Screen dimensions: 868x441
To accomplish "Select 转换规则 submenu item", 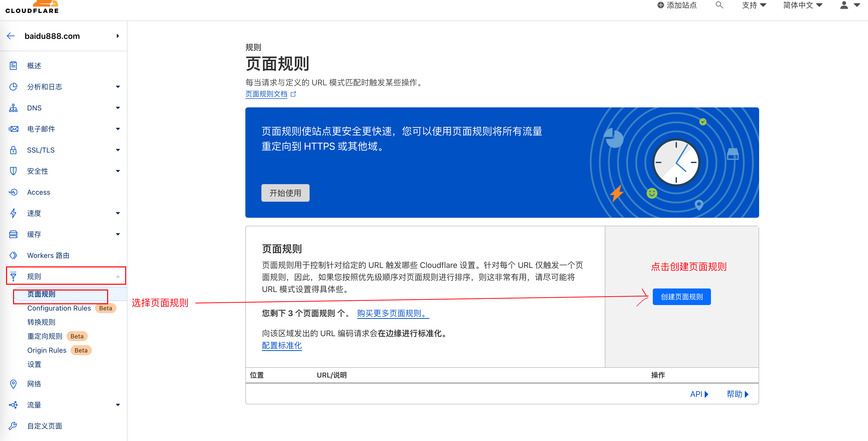I will click(41, 322).
